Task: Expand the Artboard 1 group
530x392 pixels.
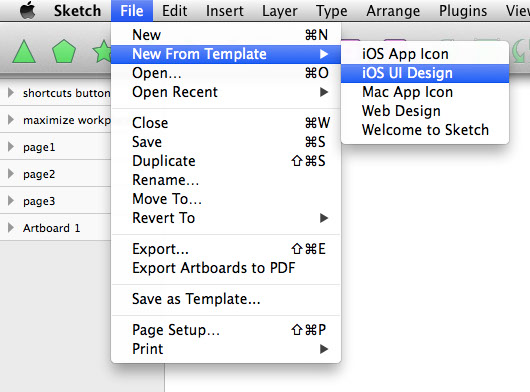Action: point(11,227)
